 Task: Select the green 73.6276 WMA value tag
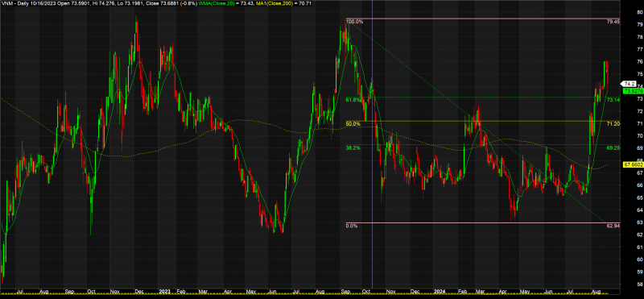coord(633,91)
